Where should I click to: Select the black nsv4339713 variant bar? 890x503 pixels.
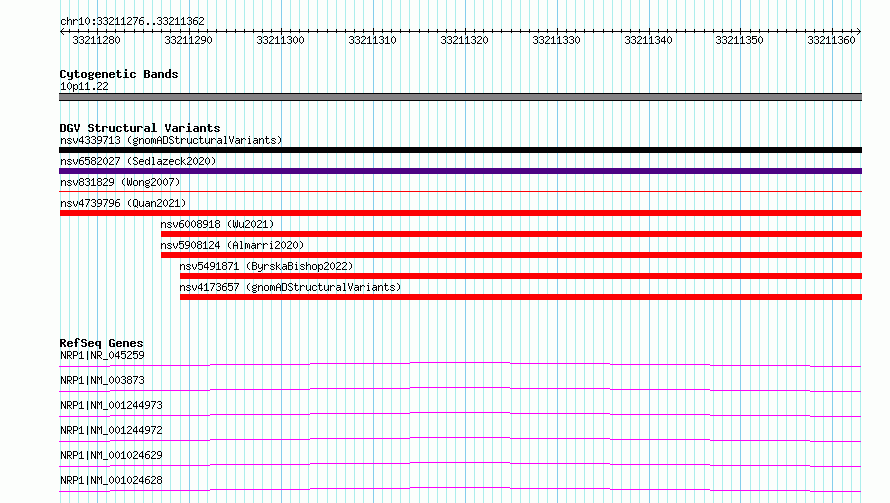(460, 150)
